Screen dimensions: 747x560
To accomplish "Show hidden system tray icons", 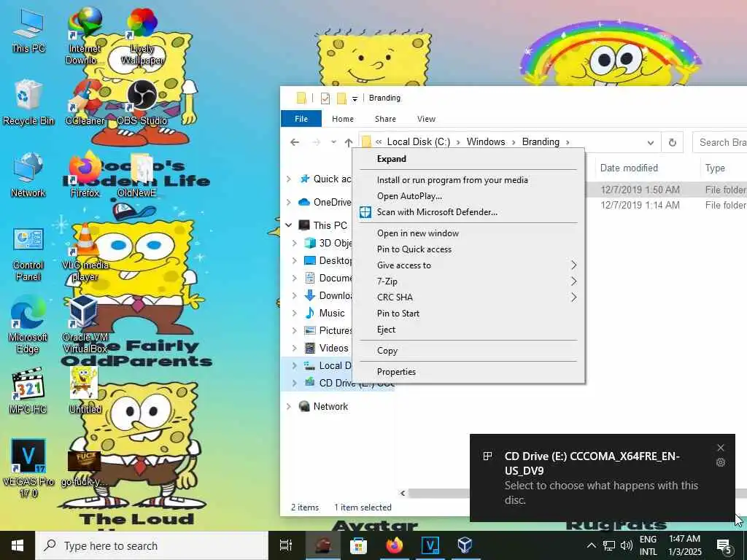I will (591, 545).
